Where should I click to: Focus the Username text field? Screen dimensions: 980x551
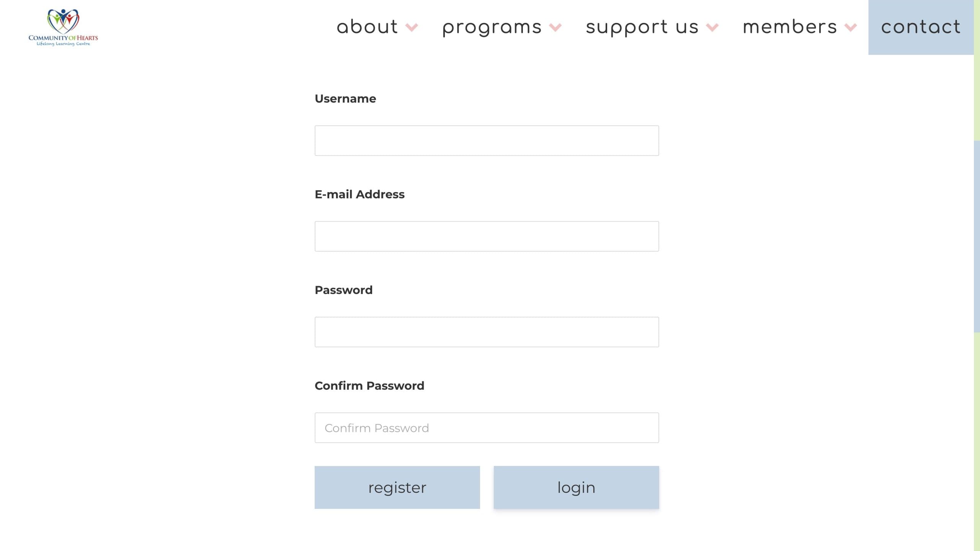487,141
